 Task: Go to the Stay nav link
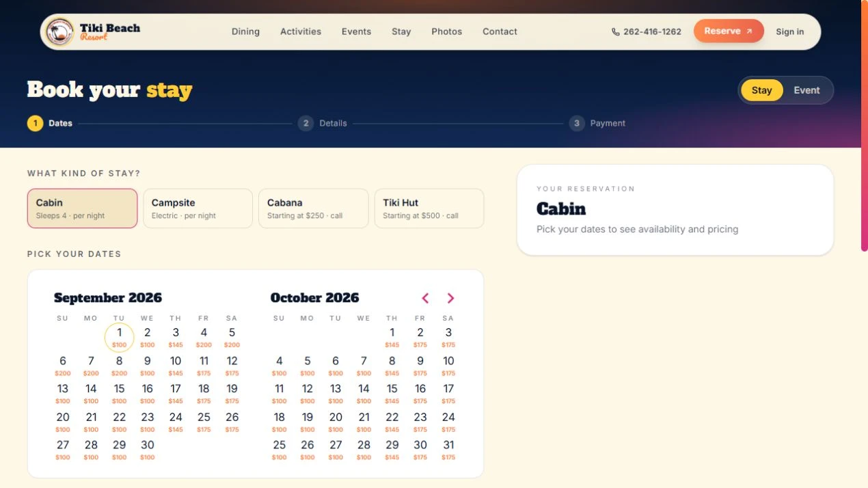tap(401, 31)
